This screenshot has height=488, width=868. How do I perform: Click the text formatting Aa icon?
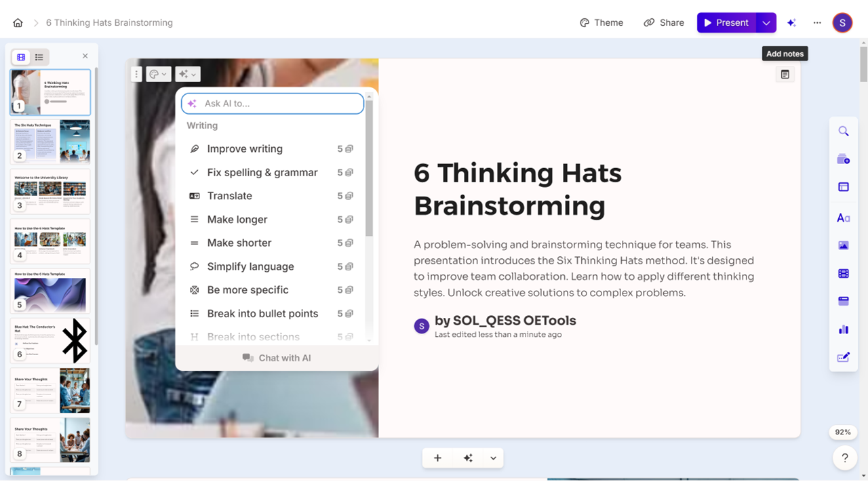coord(844,218)
